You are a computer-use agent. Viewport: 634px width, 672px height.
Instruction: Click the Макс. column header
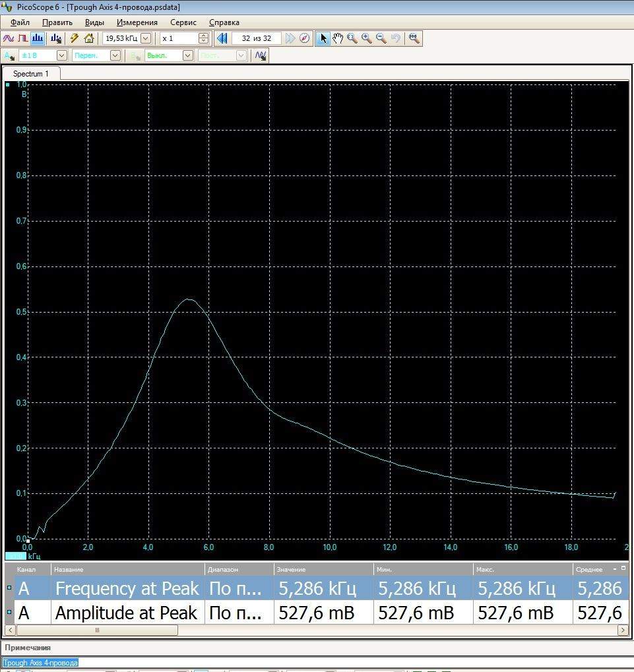click(523, 570)
